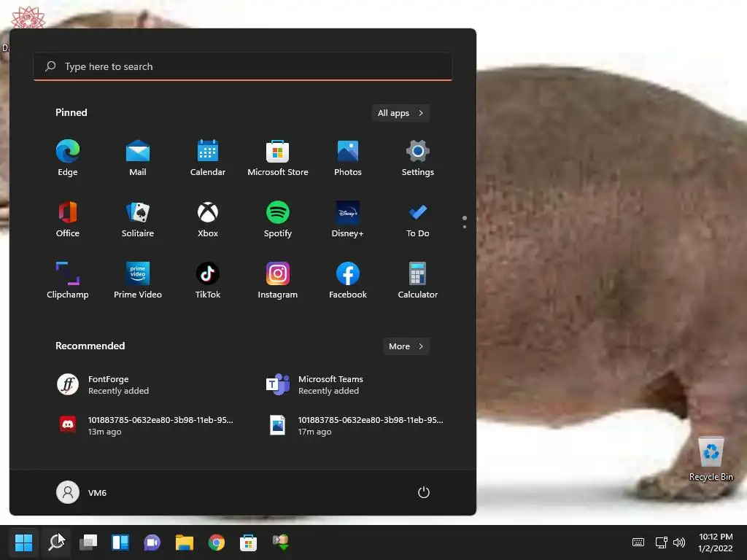This screenshot has height=560, width=747.
Task: Show More recommended items
Action: point(406,346)
